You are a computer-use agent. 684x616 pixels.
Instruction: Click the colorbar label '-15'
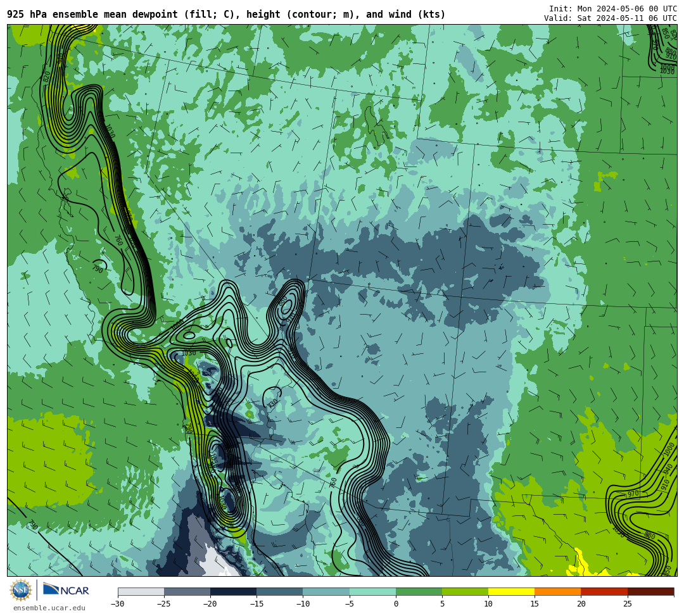(256, 604)
